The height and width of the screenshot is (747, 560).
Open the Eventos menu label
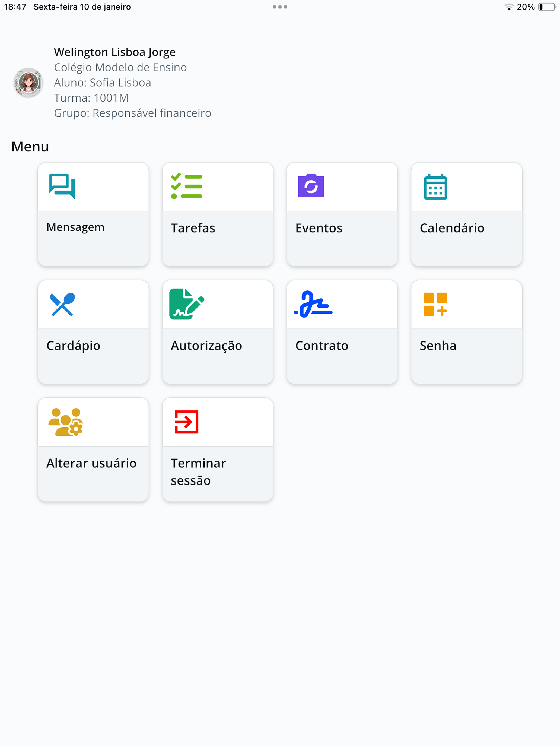tap(319, 228)
